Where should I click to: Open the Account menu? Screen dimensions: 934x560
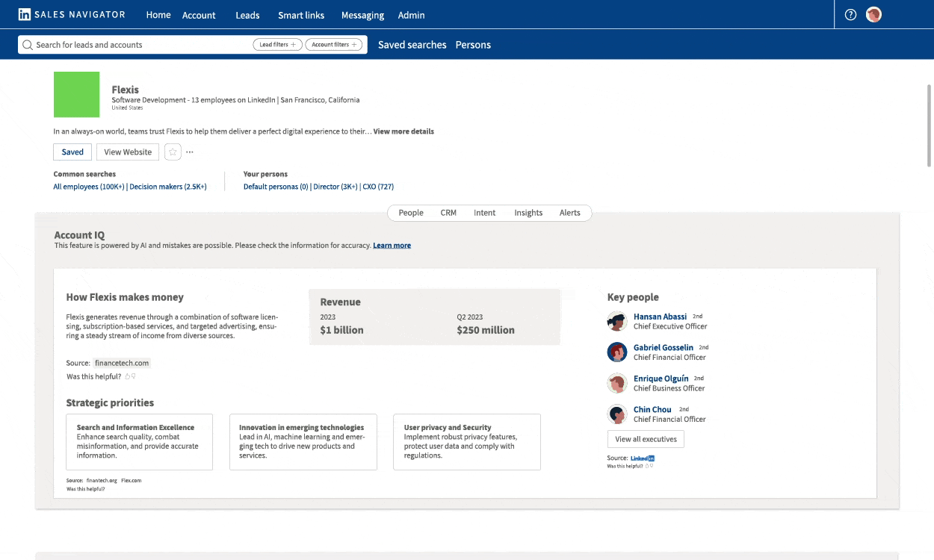click(199, 15)
